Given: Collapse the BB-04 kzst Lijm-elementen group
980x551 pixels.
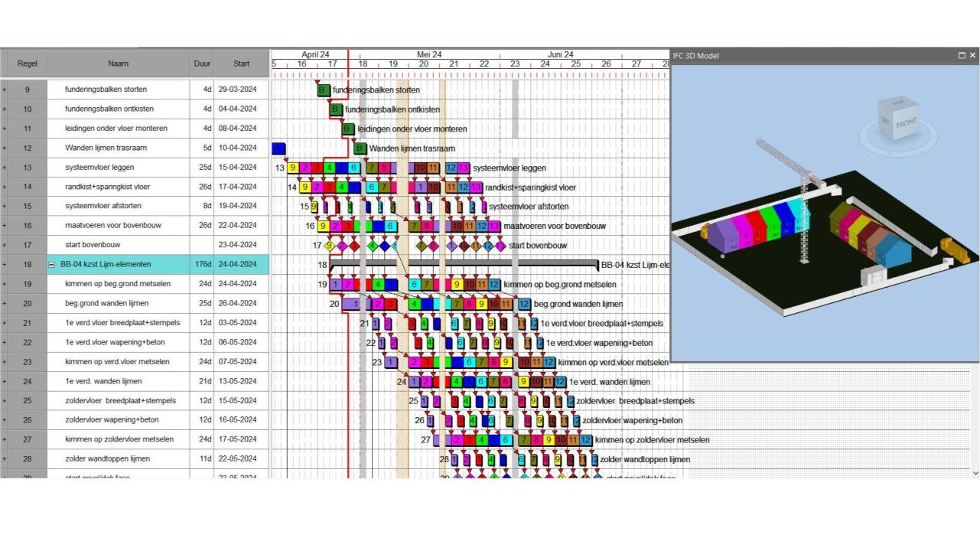Looking at the screenshot, I should 52,265.
